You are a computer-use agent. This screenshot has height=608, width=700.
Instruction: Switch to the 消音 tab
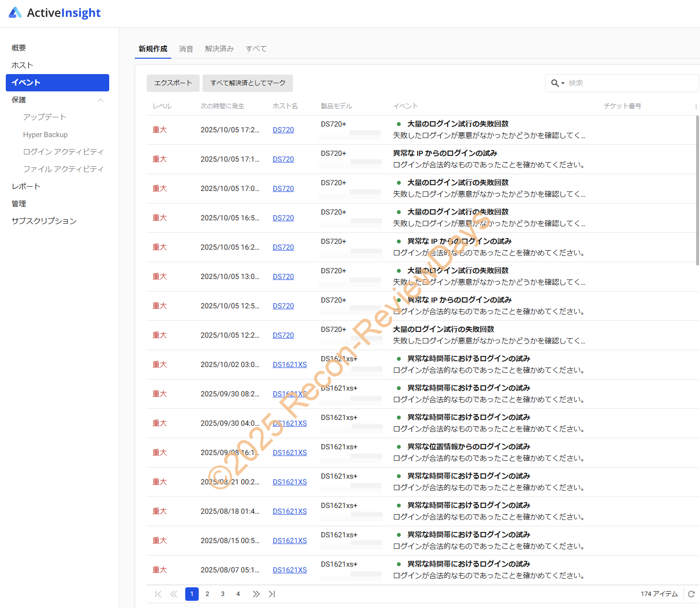click(x=186, y=49)
